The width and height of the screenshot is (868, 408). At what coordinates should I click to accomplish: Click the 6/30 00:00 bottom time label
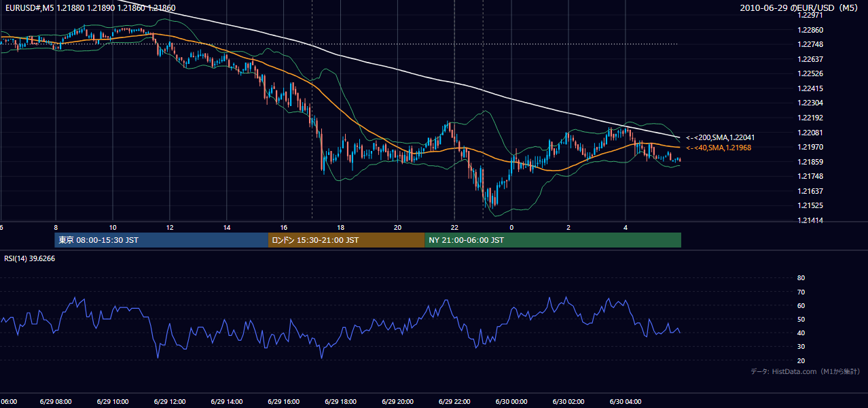coord(512,402)
